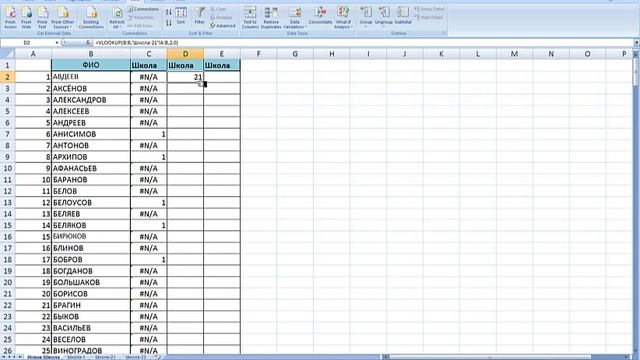This screenshot has width=640, height=360.
Task: Open the Outline dialog launcher
Action: (444, 33)
